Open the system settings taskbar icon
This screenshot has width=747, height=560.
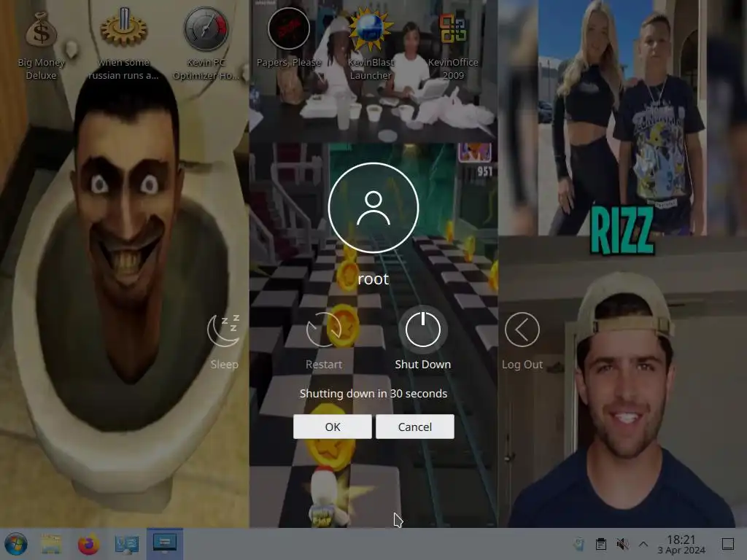pyautogui.click(x=127, y=544)
